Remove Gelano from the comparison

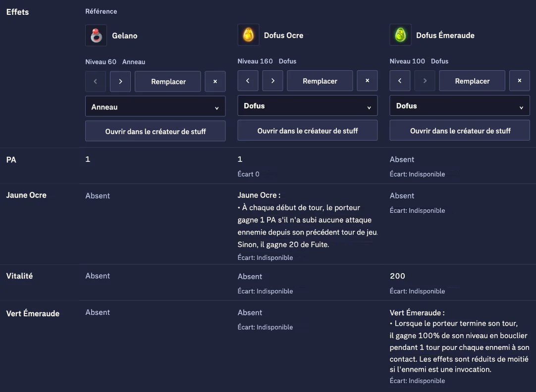click(x=215, y=81)
